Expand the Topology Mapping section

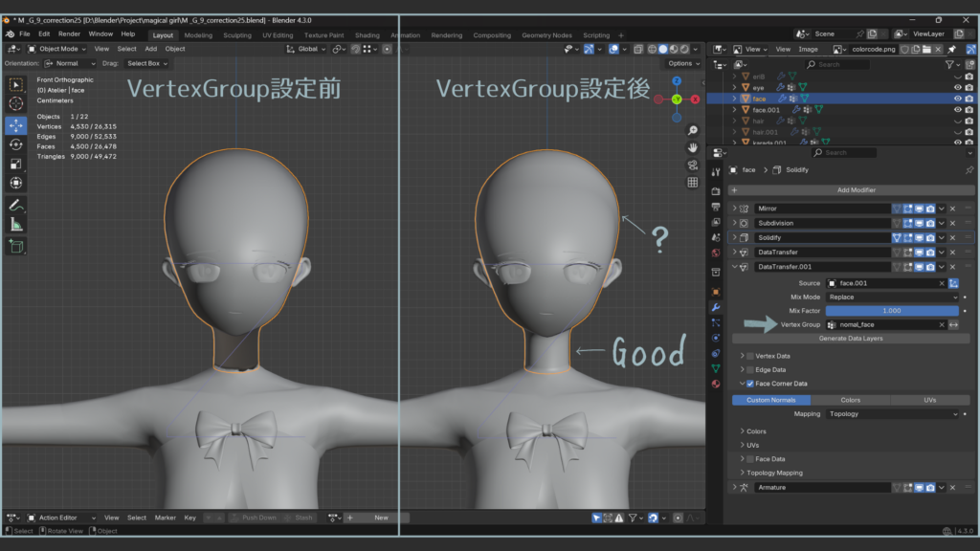coord(774,473)
